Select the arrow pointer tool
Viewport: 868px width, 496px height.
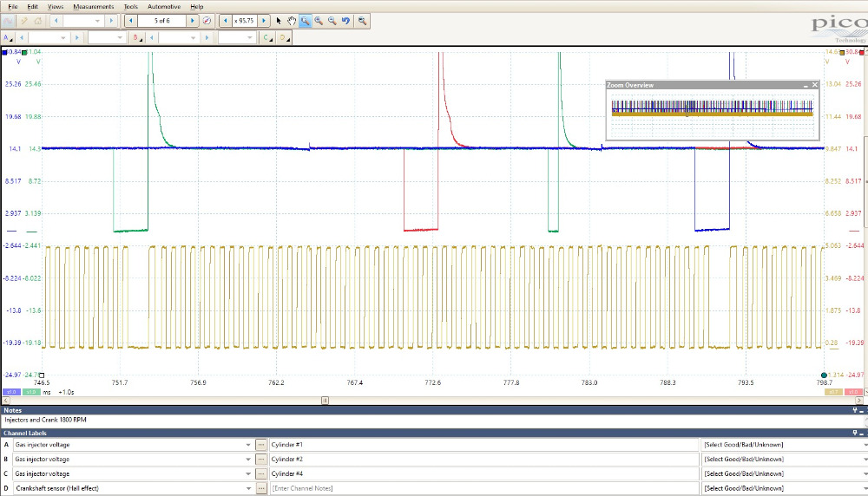[x=279, y=20]
